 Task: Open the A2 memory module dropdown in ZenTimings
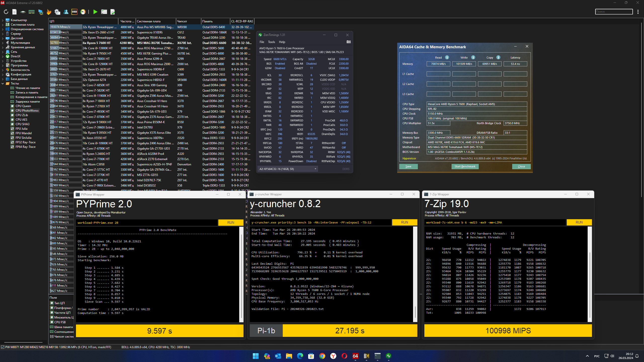click(x=288, y=169)
